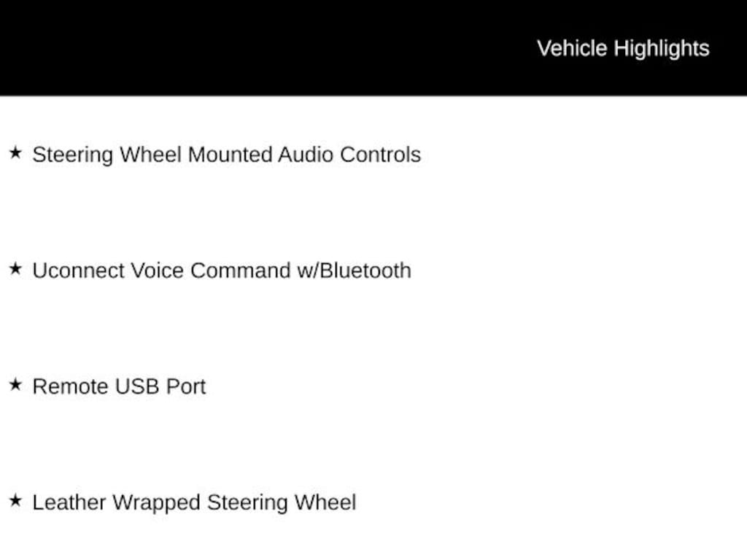Screen dimensions: 747x560
Task: Tap the star beside Leather Wrapped Steering Wheel
Action: (15, 501)
